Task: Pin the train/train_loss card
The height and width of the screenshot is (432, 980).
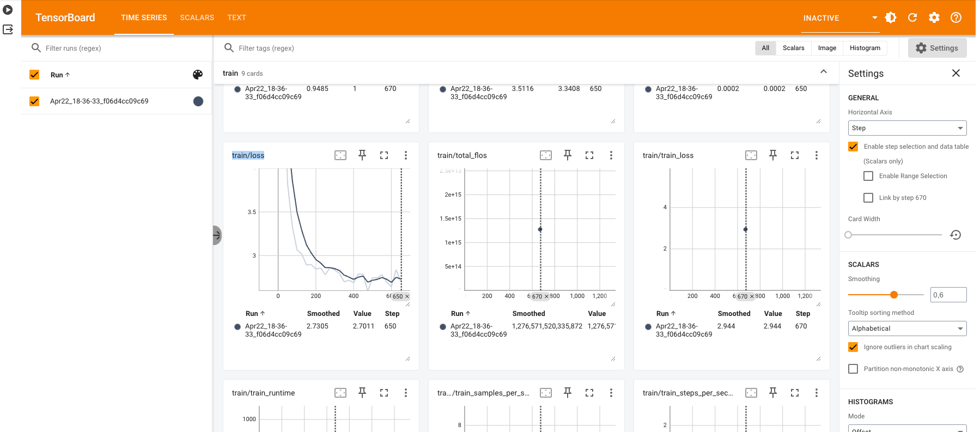Action: [773, 155]
